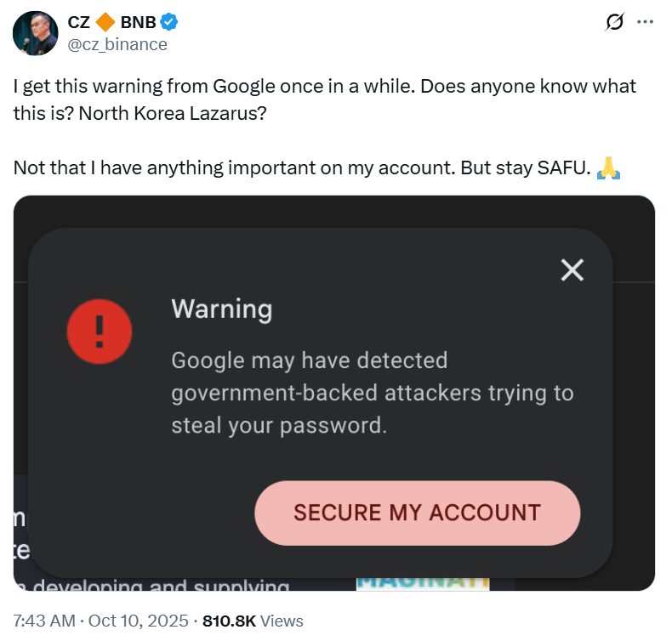Open the Grok actions icon
The image size is (672, 641).
pyautogui.click(x=613, y=24)
